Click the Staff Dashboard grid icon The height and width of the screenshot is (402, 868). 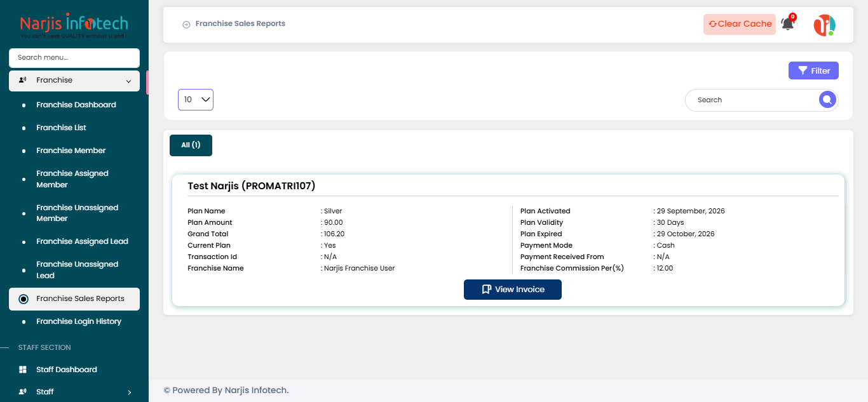pyautogui.click(x=23, y=370)
